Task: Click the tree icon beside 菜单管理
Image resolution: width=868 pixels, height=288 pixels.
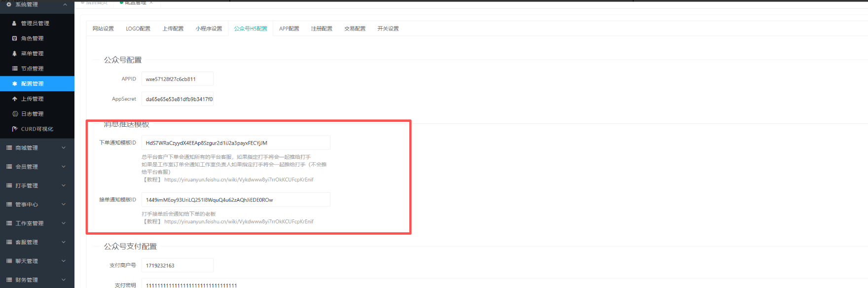Action: 14,53
